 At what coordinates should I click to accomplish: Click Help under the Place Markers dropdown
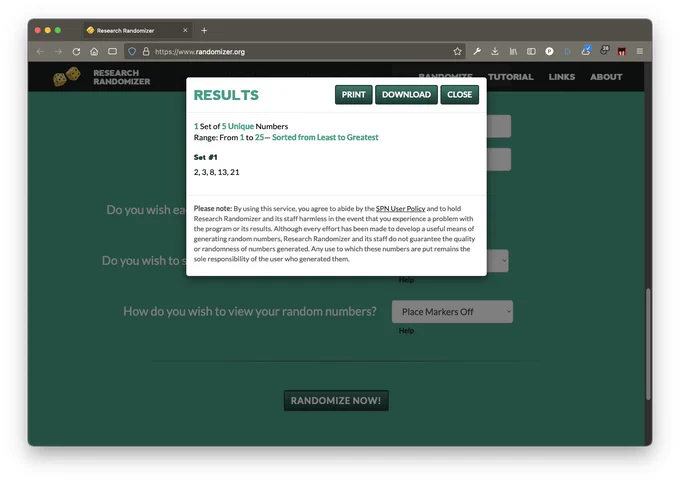tap(406, 330)
